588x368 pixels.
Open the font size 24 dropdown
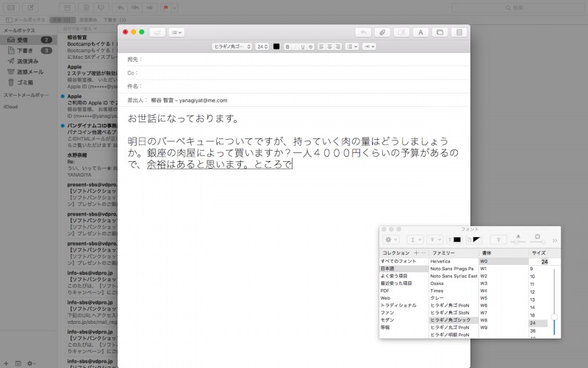point(262,46)
